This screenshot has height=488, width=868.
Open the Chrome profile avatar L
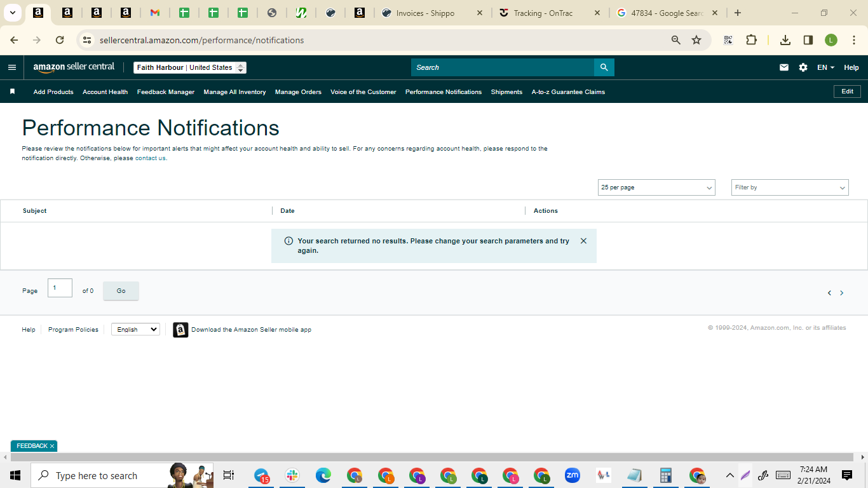tap(831, 40)
